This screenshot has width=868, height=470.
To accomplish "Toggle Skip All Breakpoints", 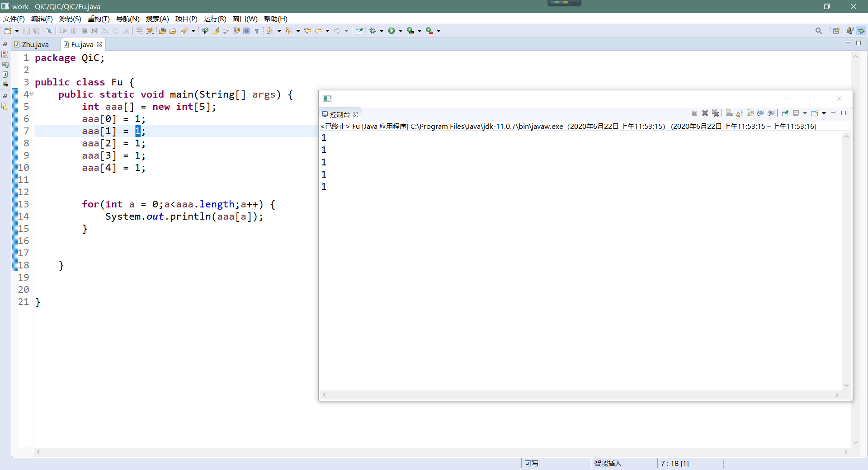I will click(49, 31).
